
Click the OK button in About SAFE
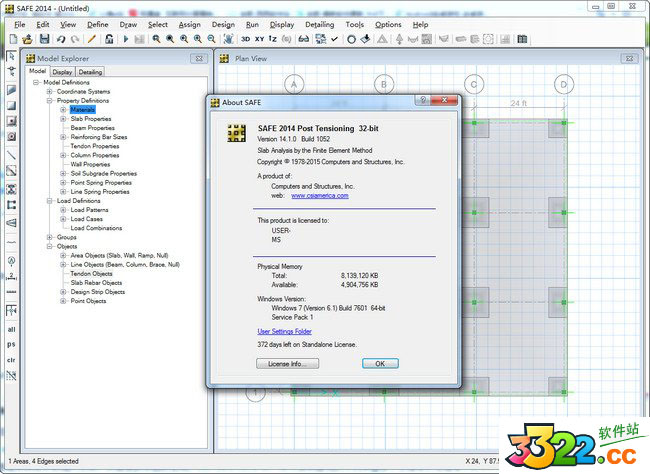(x=379, y=364)
